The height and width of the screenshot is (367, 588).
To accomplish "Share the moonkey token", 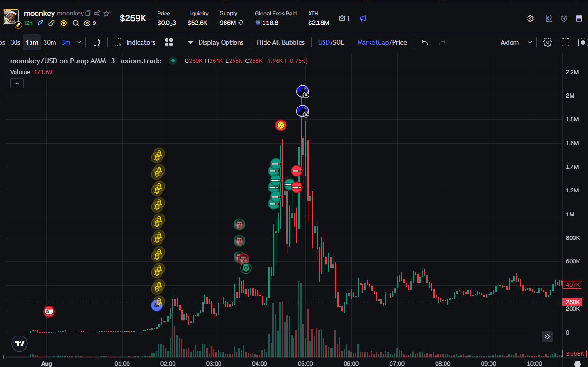I will point(97,14).
